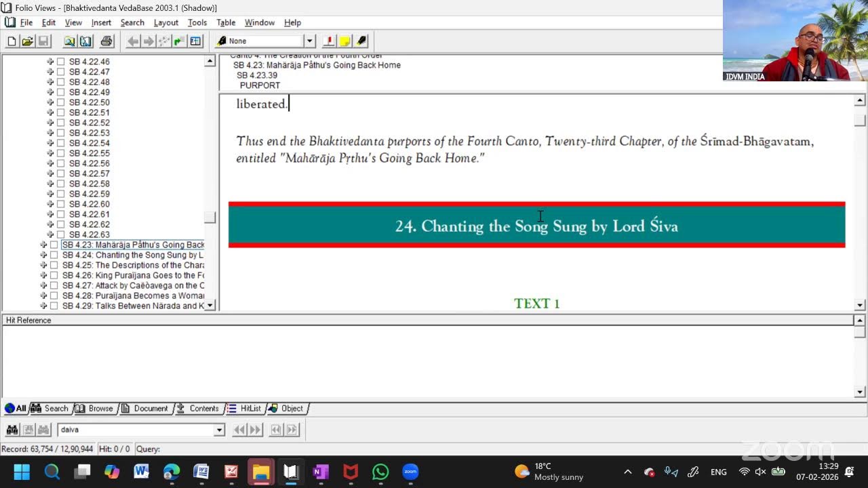Open McAfee from the taskbar
868x488 pixels.
pyautogui.click(x=351, y=472)
